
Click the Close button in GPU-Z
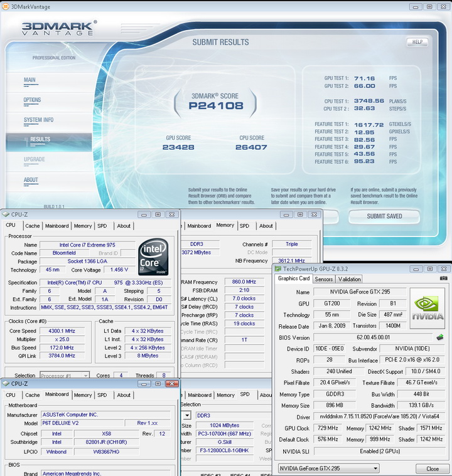pyautogui.click(x=433, y=468)
